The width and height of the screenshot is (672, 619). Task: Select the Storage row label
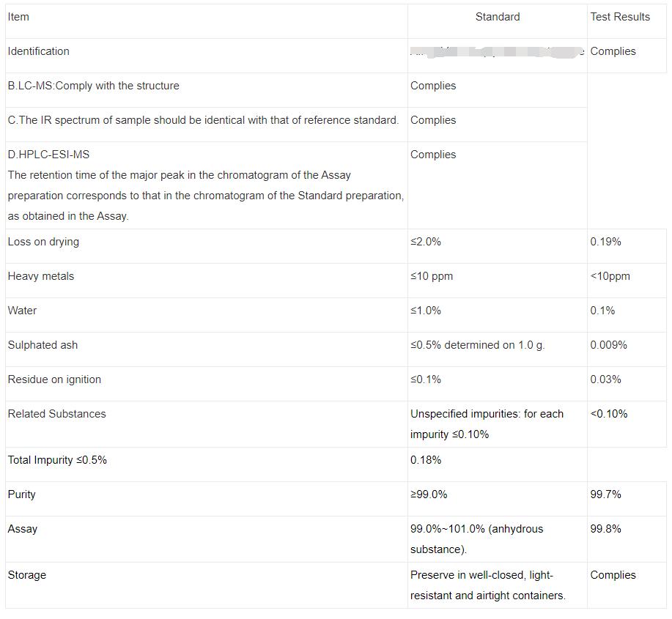click(27, 575)
